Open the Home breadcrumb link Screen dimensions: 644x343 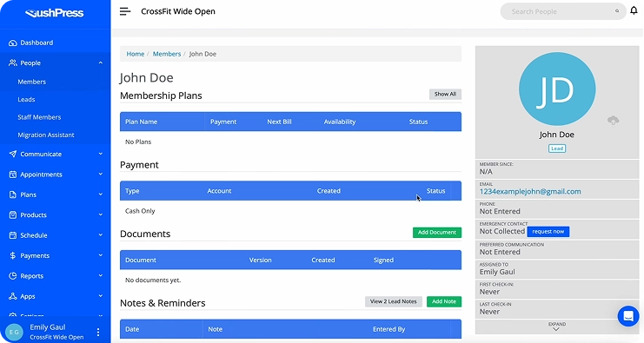coord(135,54)
